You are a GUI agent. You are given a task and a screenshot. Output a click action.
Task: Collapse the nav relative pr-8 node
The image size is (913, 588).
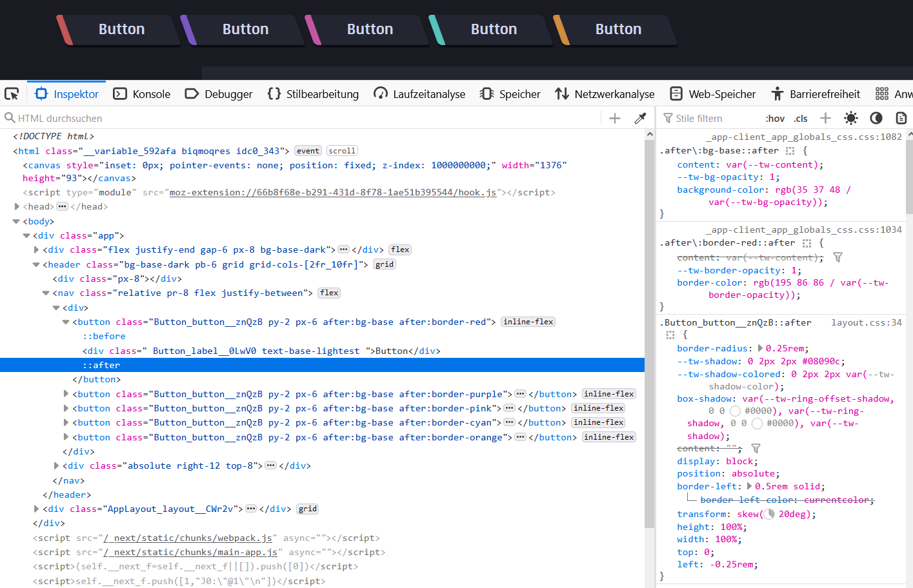(46, 293)
